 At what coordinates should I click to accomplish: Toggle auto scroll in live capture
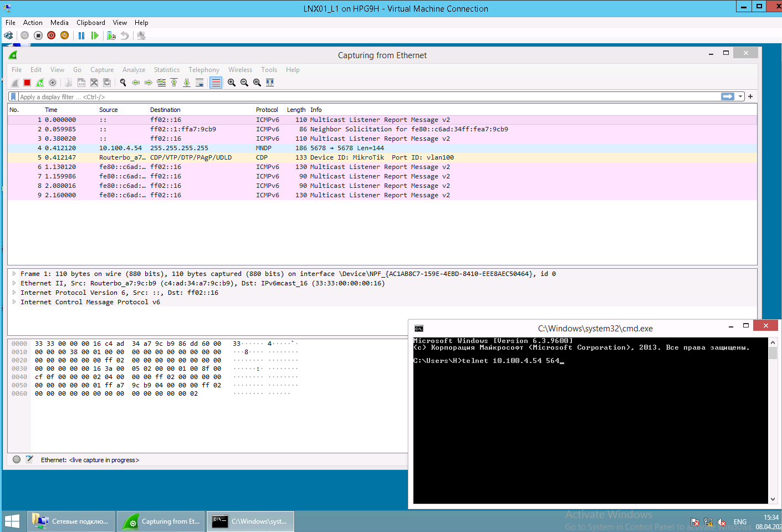coord(200,82)
